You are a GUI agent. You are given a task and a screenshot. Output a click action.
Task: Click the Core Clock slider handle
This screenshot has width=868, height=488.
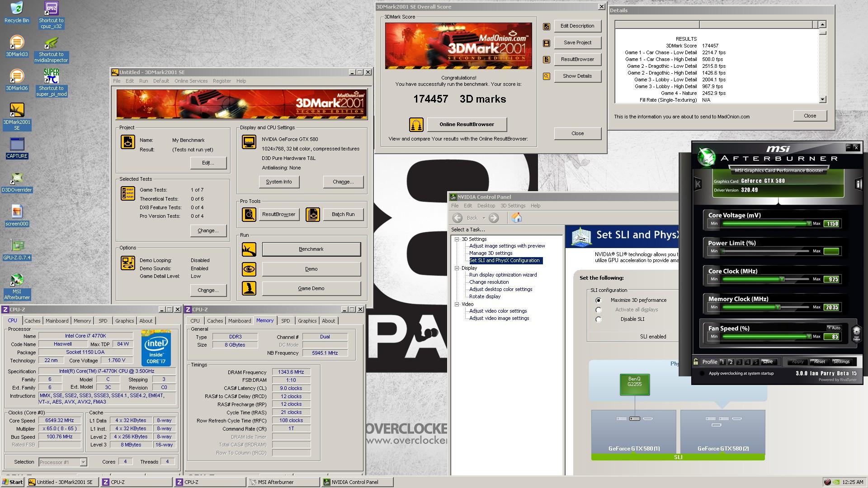coord(782,279)
